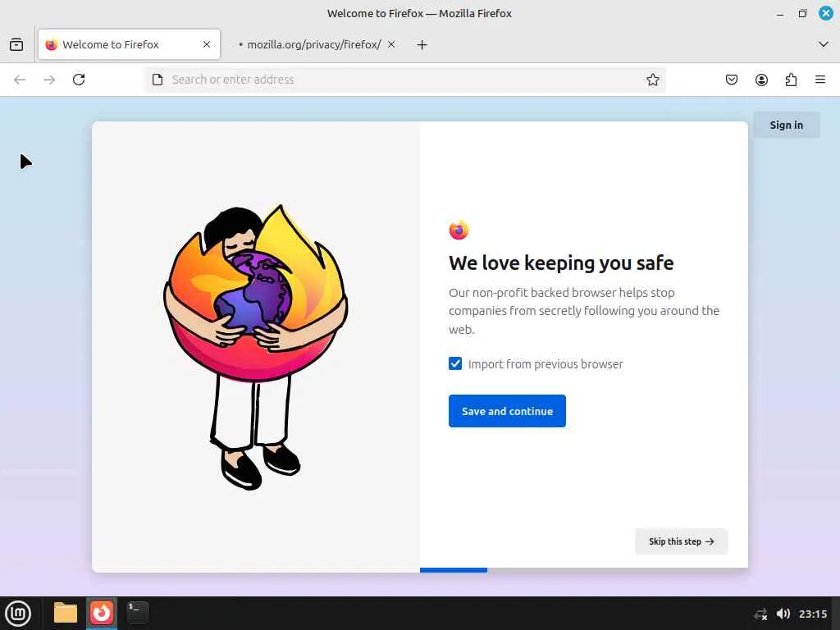
Task: Maximize the Firefox window
Action: (x=802, y=13)
